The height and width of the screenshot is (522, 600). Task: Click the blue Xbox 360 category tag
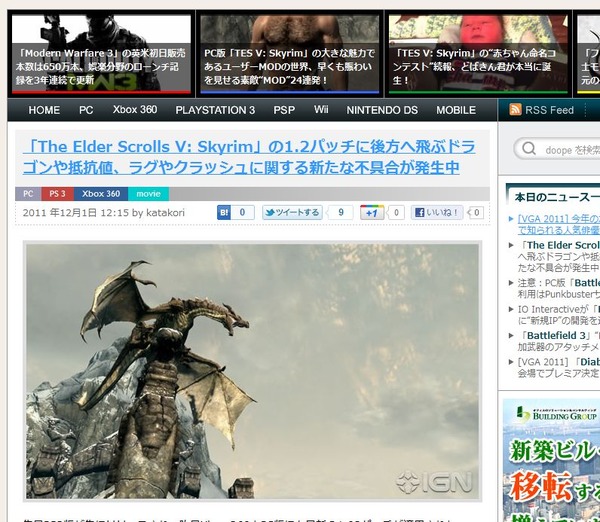(x=101, y=194)
